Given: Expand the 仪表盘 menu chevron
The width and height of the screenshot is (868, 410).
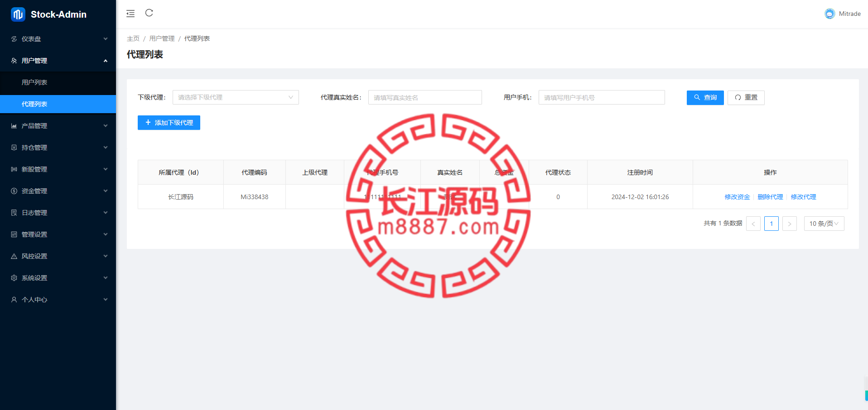Looking at the screenshot, I should pyautogui.click(x=106, y=39).
